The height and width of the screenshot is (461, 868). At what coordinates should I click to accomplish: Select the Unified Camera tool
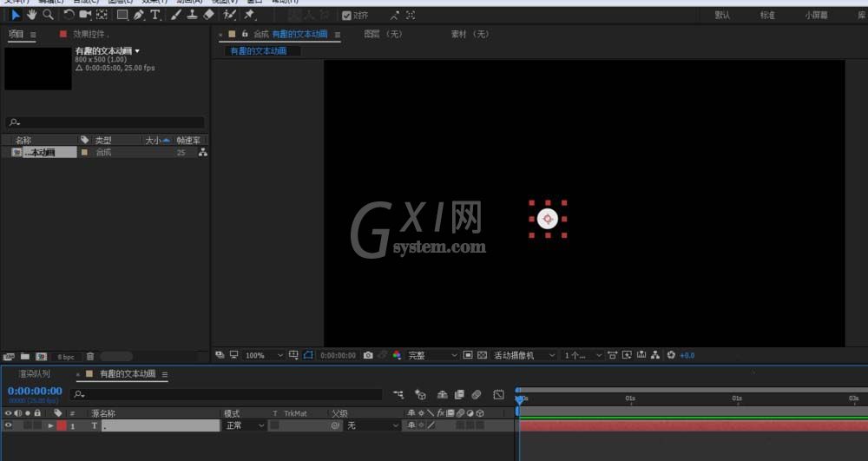pos(85,15)
